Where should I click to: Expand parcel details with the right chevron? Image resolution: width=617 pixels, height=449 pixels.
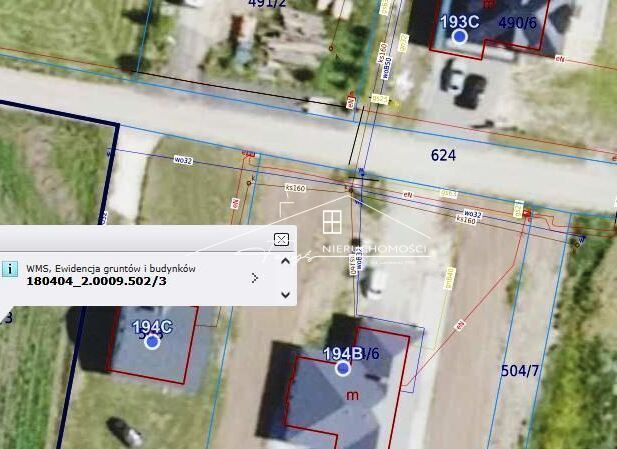click(x=255, y=278)
